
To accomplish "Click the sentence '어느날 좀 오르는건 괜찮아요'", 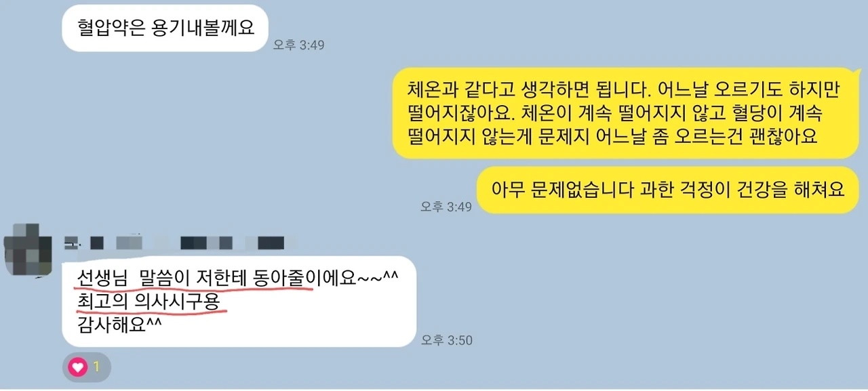I will point(707,136).
